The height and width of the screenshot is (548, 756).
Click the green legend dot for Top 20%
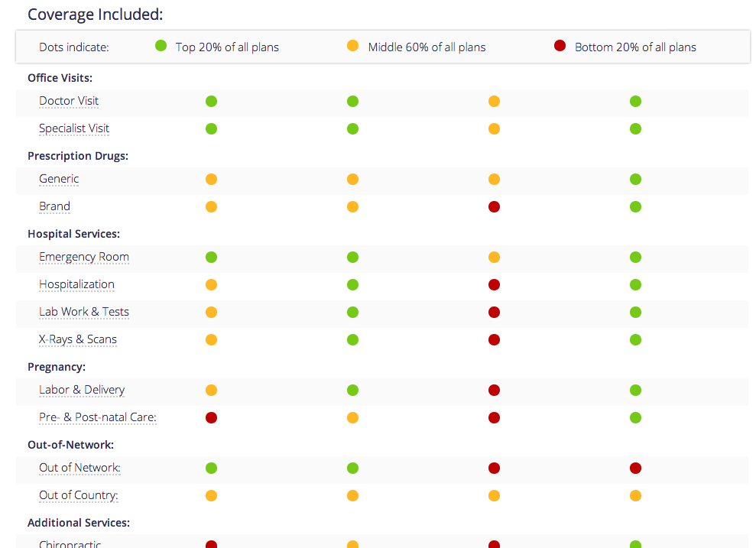pyautogui.click(x=161, y=46)
